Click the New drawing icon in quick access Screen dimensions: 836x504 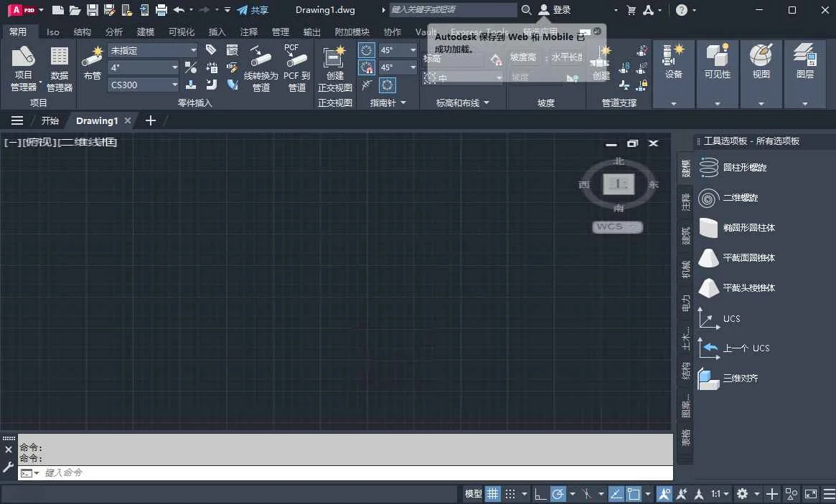click(58, 9)
